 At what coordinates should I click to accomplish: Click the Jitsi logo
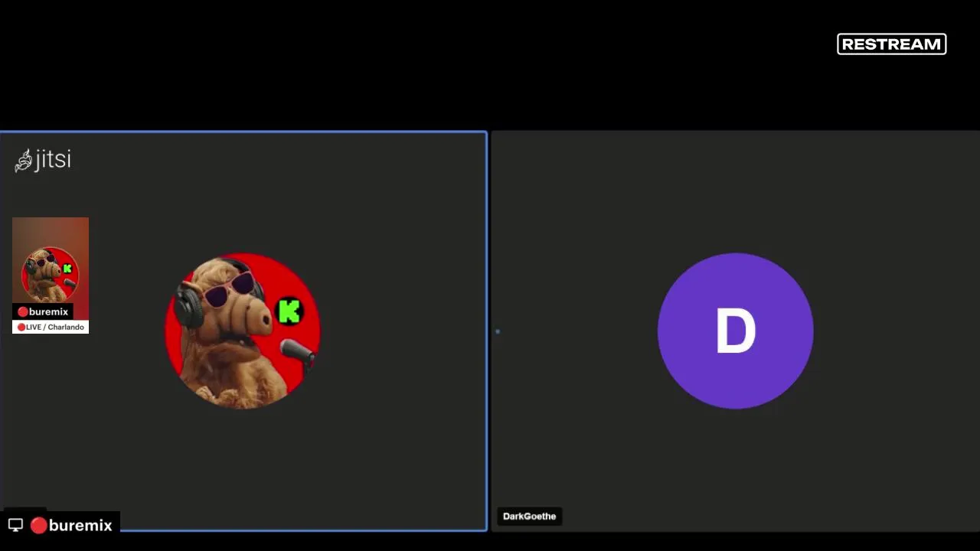(43, 160)
